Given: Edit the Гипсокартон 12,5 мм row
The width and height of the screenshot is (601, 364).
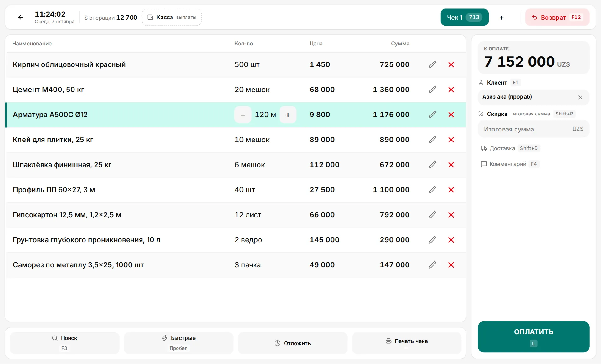Looking at the screenshot, I should [432, 215].
